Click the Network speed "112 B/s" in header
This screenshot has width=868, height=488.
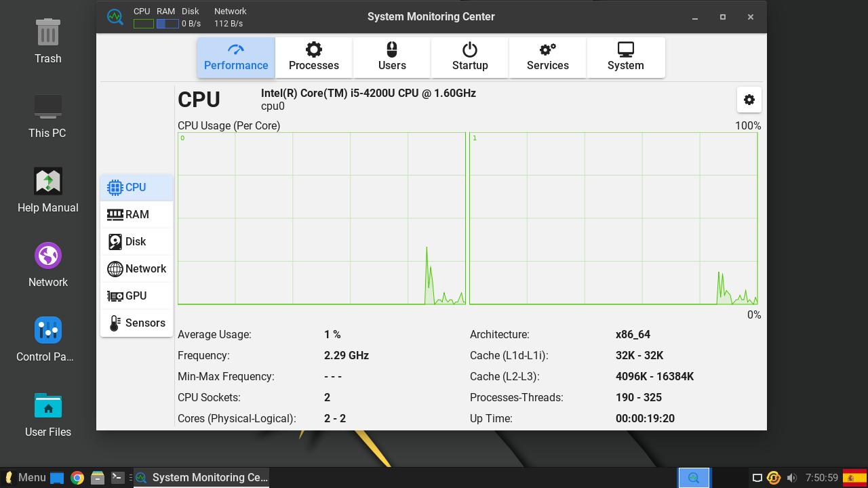coord(229,24)
